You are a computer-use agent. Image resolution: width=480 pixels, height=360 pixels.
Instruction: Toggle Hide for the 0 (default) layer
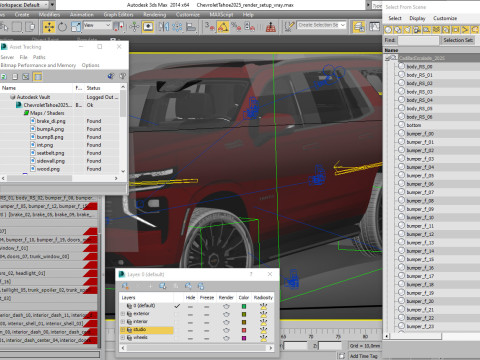190,306
